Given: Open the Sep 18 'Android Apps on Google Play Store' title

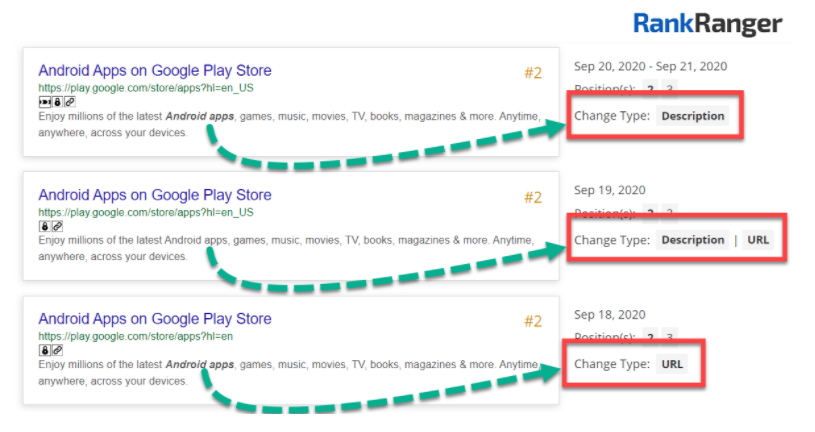Looking at the screenshot, I should (155, 318).
